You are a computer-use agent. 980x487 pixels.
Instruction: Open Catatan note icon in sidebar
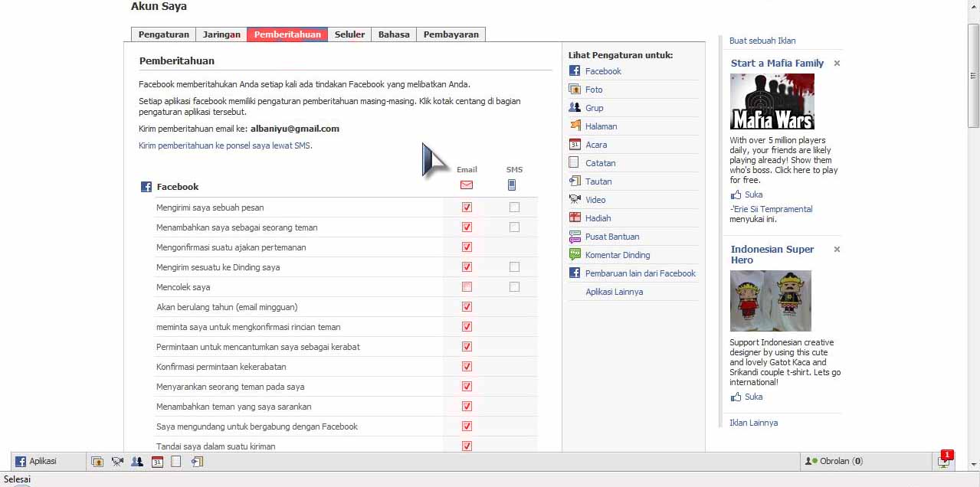coord(575,163)
